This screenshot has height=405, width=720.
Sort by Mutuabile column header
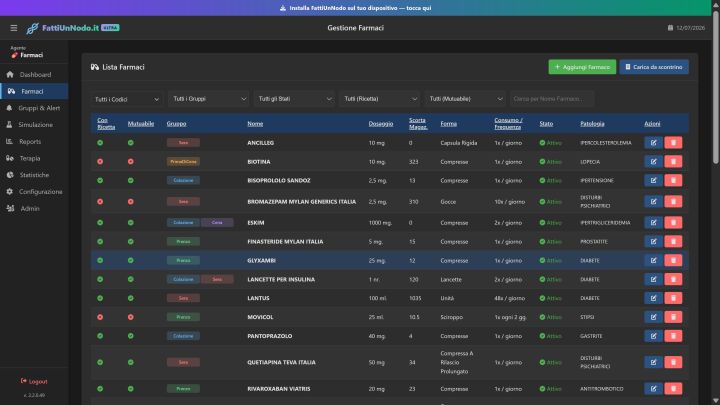point(141,124)
